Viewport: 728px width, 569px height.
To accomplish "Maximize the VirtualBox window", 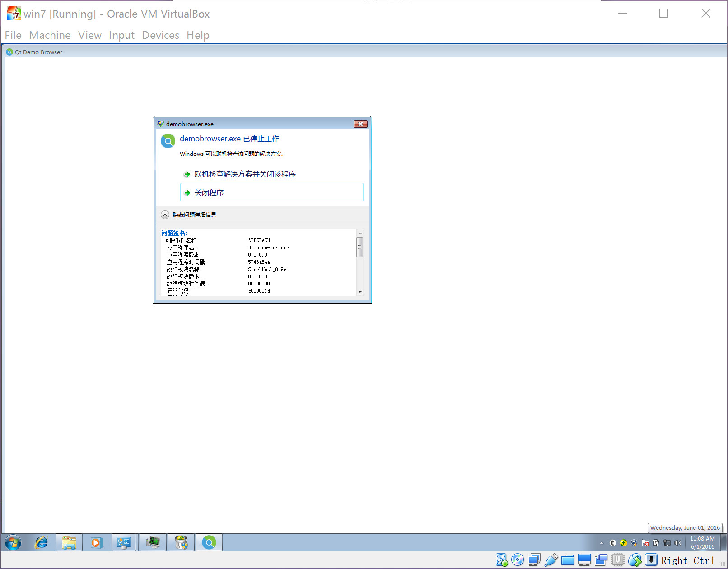I will click(x=664, y=14).
